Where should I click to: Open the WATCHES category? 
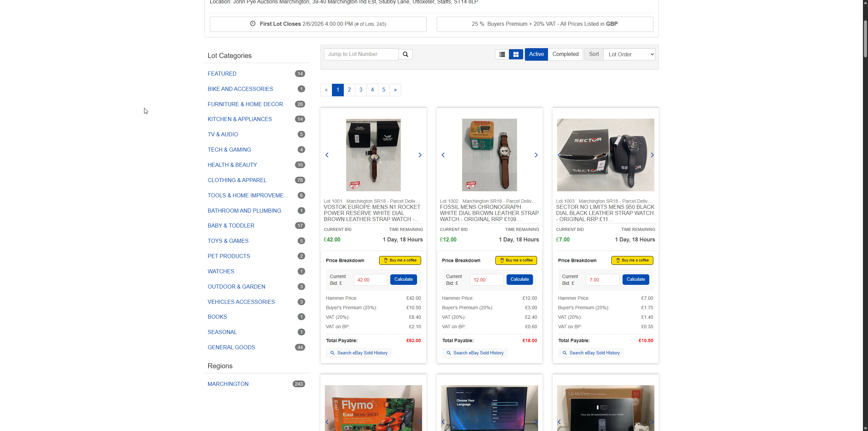[220, 271]
